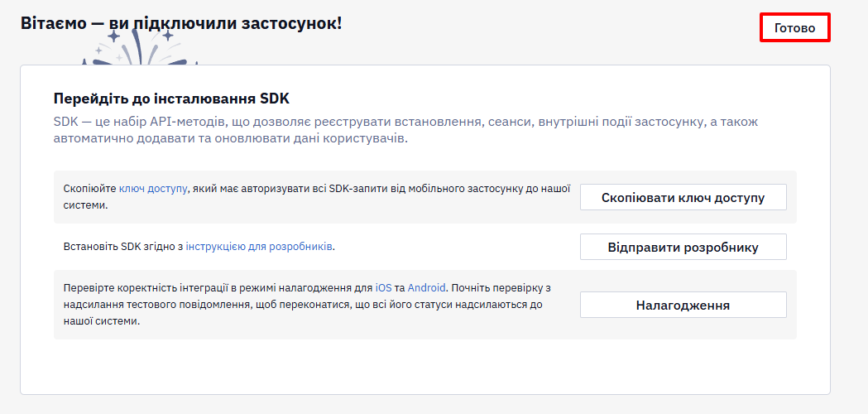Image resolution: width=868 pixels, height=414 pixels.
Task: Click the gray SDK description paragraph
Action: point(405,130)
